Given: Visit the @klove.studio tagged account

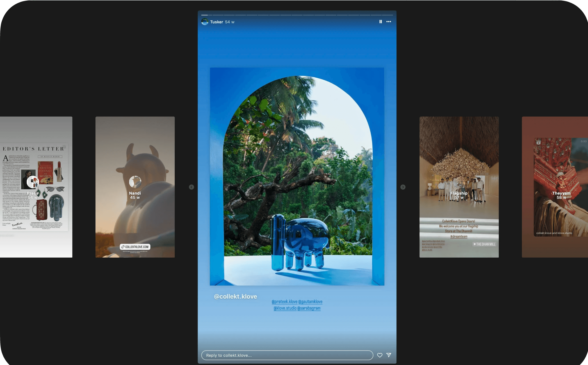Looking at the screenshot, I should click(x=285, y=308).
